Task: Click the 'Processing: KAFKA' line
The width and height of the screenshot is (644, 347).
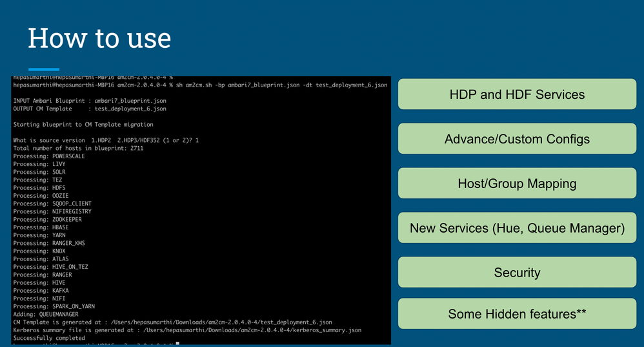Action: pyautogui.click(x=41, y=291)
